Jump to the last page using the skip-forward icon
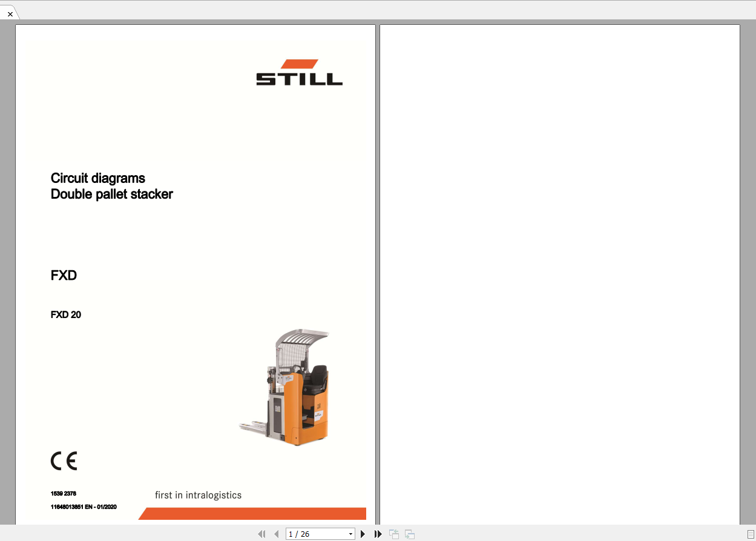This screenshot has width=756, height=541. click(378, 534)
